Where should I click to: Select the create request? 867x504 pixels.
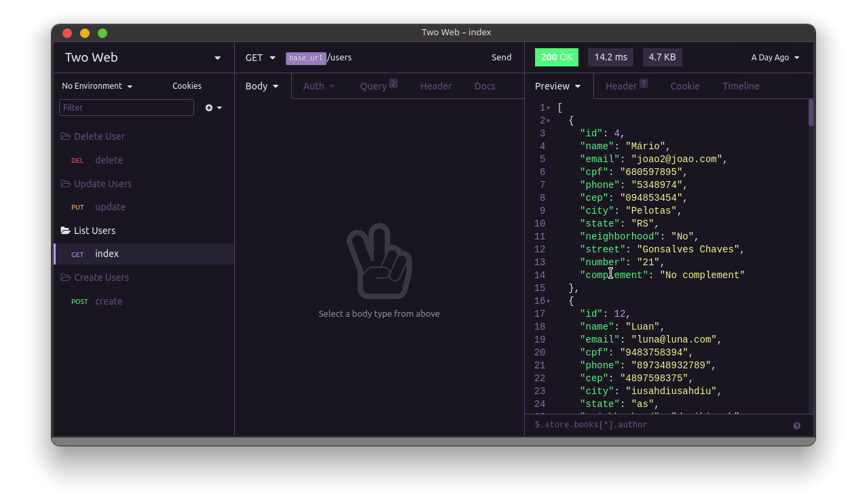[x=144, y=302]
